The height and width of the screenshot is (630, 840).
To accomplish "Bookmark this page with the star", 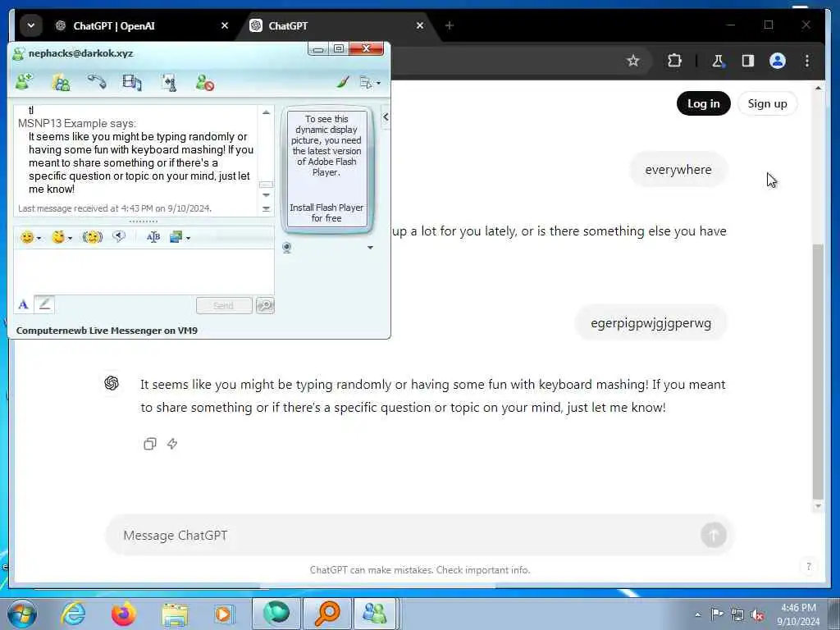I will click(x=633, y=61).
